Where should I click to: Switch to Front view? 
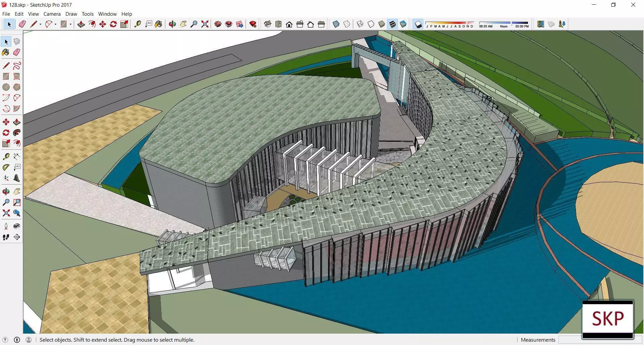[x=289, y=24]
